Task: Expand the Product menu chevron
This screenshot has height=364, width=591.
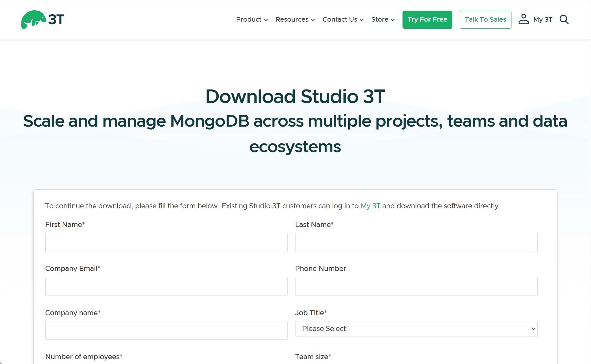Action: tap(266, 20)
